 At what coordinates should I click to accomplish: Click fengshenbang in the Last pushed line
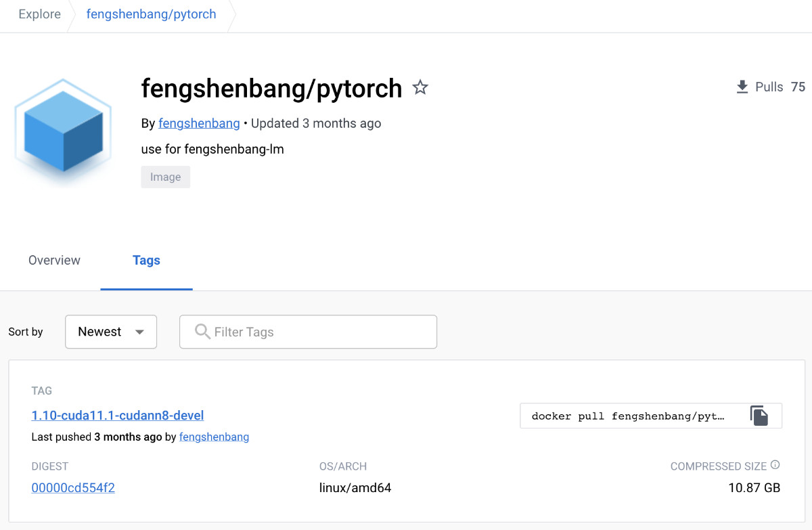point(214,437)
